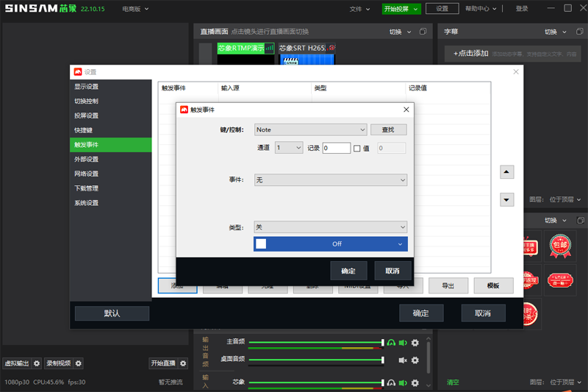
Task: Click the 查找 button
Action: (389, 129)
